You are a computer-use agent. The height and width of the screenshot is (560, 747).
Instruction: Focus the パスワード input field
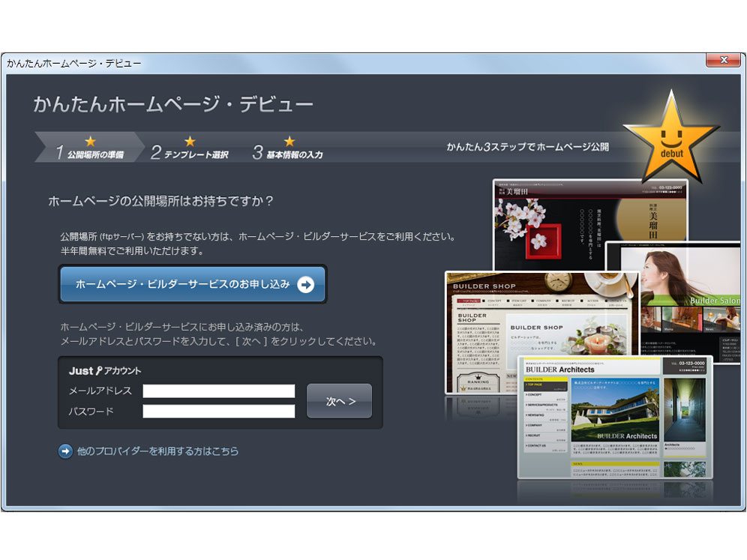click(219, 411)
